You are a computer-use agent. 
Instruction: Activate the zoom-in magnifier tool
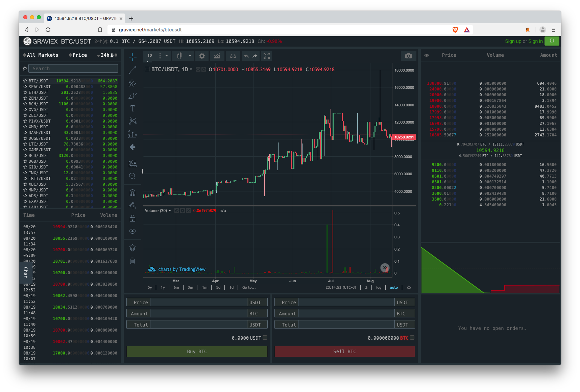click(132, 176)
